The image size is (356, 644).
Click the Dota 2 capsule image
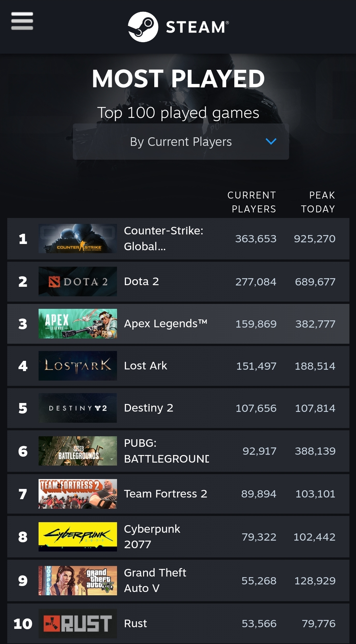78,282
